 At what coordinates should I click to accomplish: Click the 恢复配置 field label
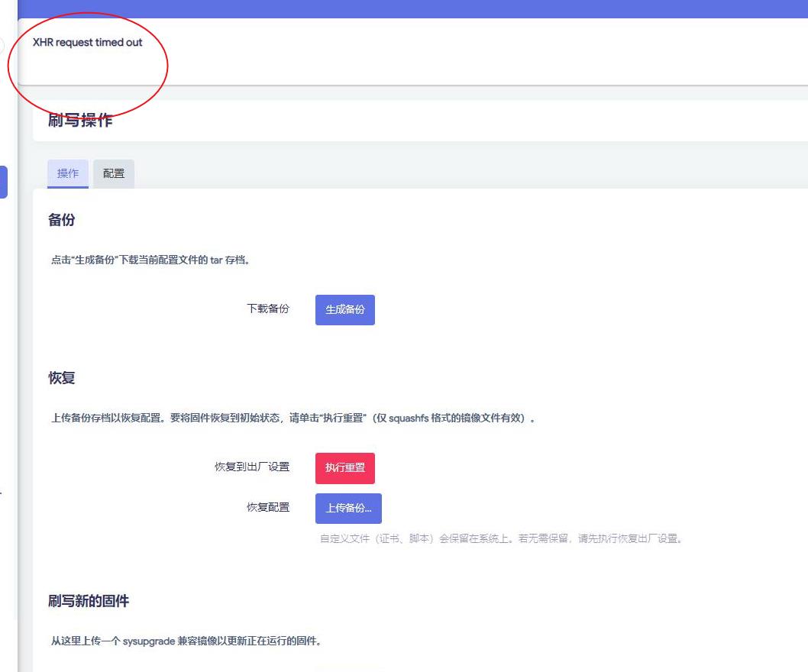click(268, 507)
